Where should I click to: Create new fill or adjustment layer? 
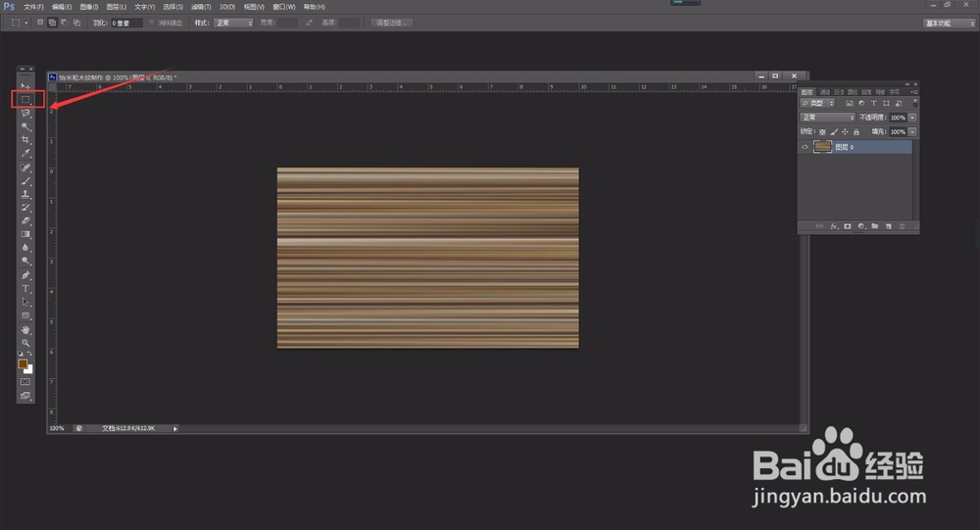tap(861, 226)
